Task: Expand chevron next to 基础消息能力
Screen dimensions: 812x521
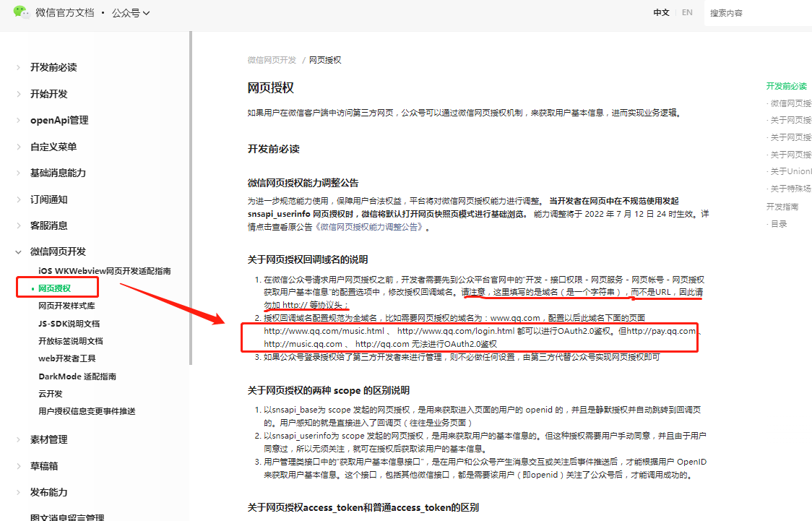Action: coord(19,173)
